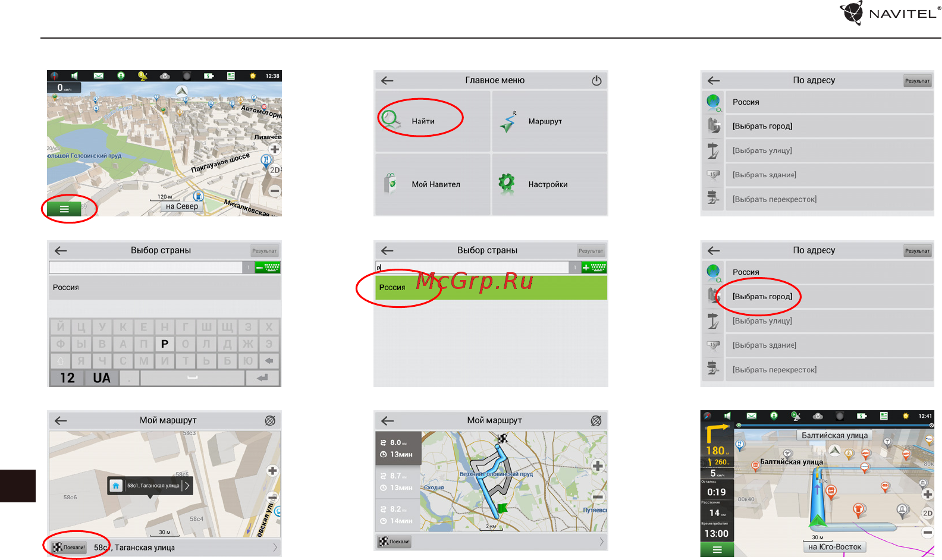Click Результат button in upper По адресу screen
Screen dimensions: 942x560
pos(917,81)
